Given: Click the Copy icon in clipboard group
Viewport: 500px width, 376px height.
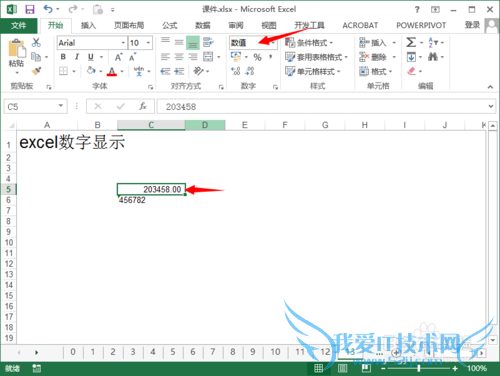Looking at the screenshot, I should (36, 57).
